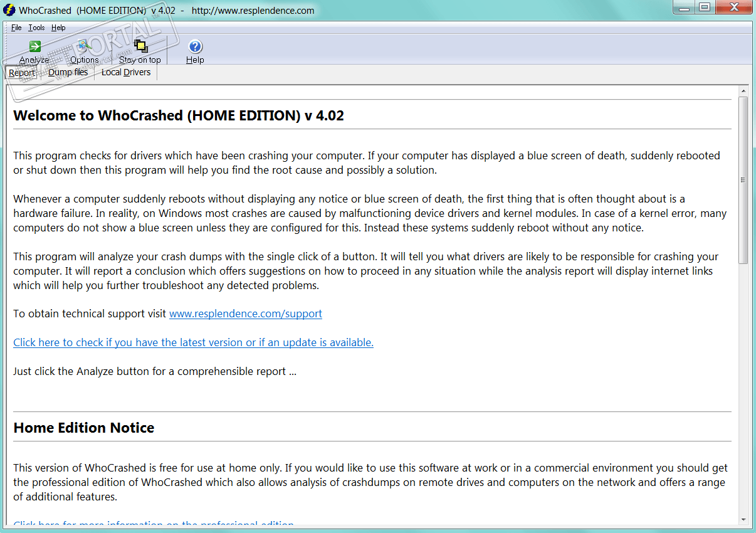Open the File menu
The width and height of the screenshot is (756, 533).
(16, 28)
